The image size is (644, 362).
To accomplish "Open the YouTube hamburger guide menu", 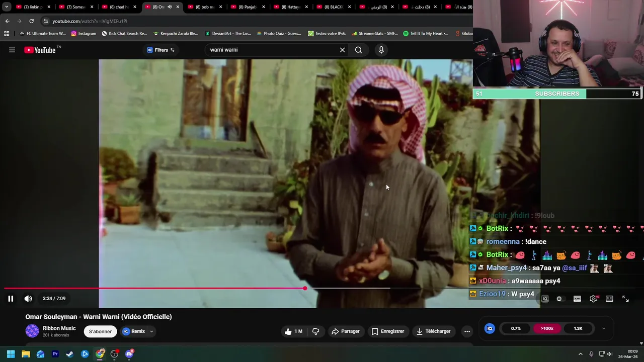I will click(12, 50).
